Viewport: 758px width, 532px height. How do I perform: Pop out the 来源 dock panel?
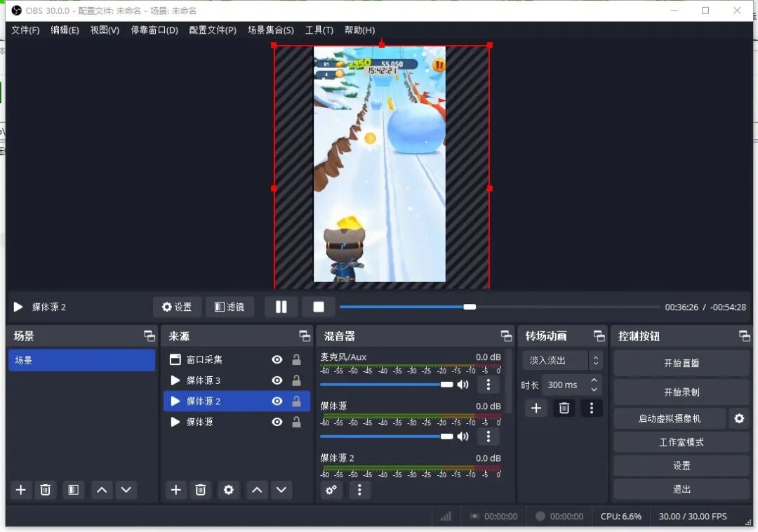(305, 335)
